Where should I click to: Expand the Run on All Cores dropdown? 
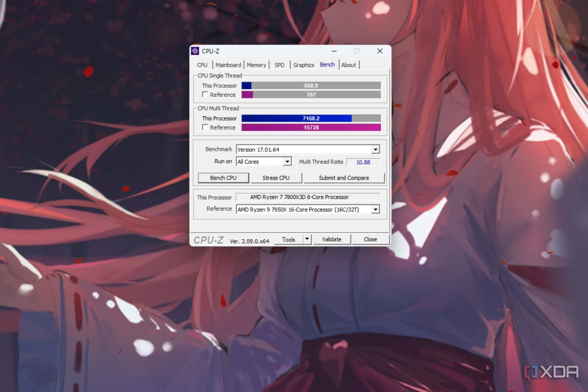click(x=287, y=162)
